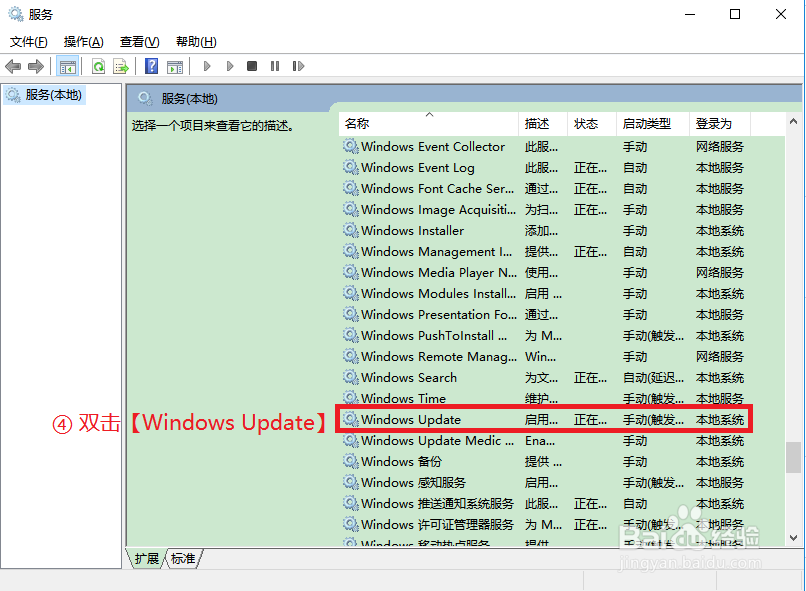Open the Help question mark icon
The height and width of the screenshot is (591, 806).
152,66
